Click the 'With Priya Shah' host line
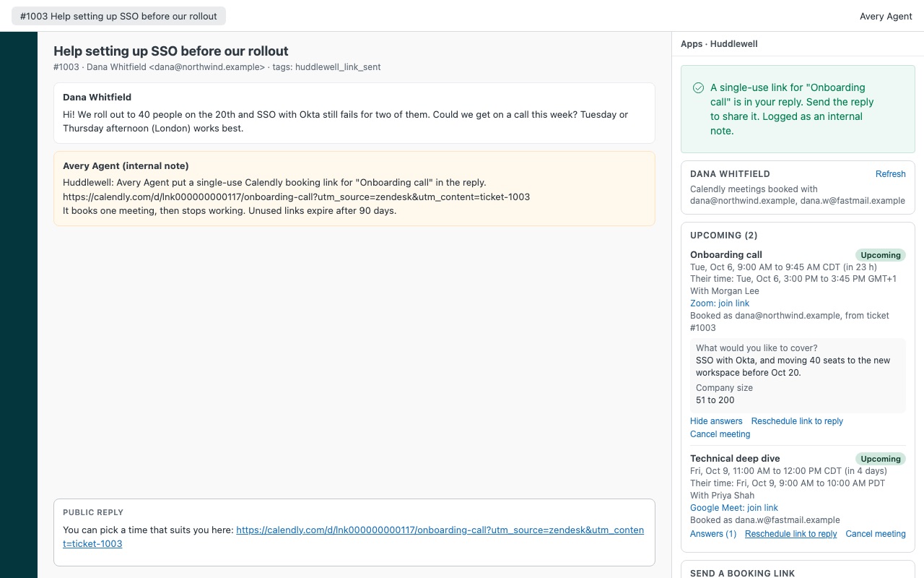924x578 pixels. coord(723,496)
